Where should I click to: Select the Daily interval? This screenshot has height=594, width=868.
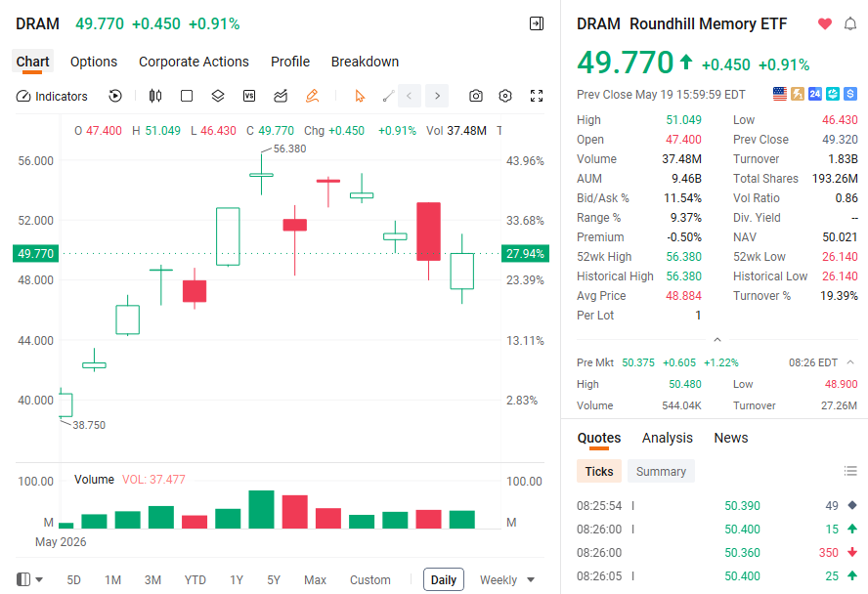pos(444,579)
